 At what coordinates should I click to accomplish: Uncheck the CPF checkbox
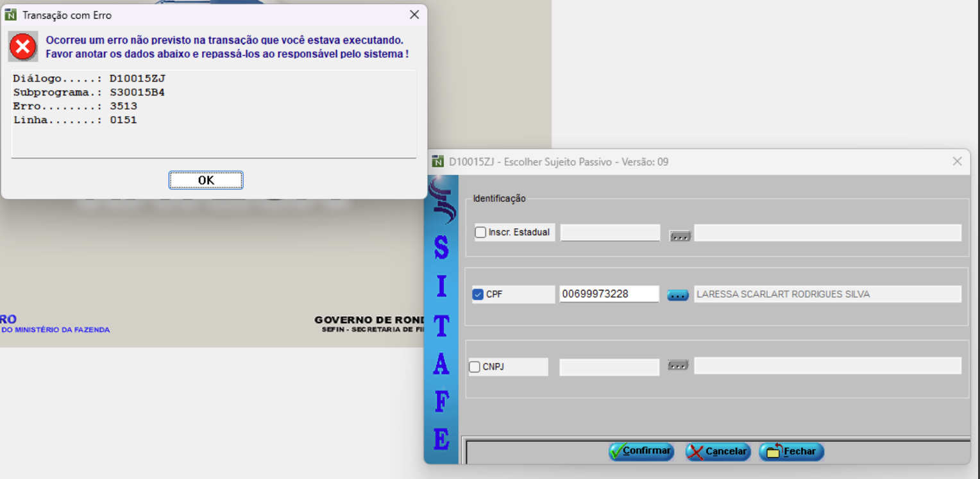pyautogui.click(x=478, y=294)
